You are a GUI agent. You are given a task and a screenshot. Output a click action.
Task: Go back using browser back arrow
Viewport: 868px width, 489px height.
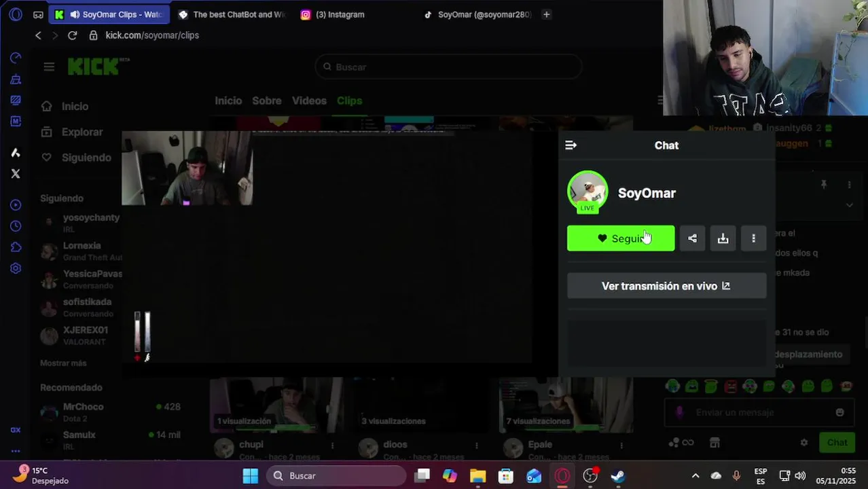tap(38, 35)
